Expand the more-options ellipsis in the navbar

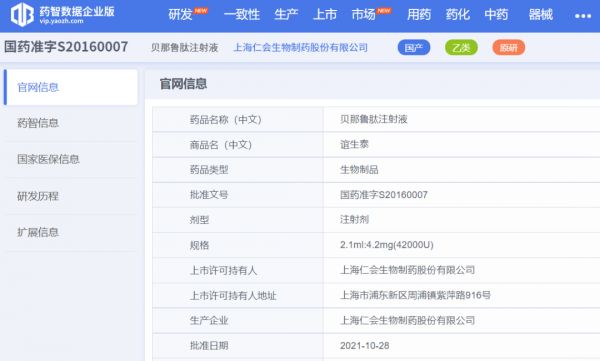[x=583, y=16]
